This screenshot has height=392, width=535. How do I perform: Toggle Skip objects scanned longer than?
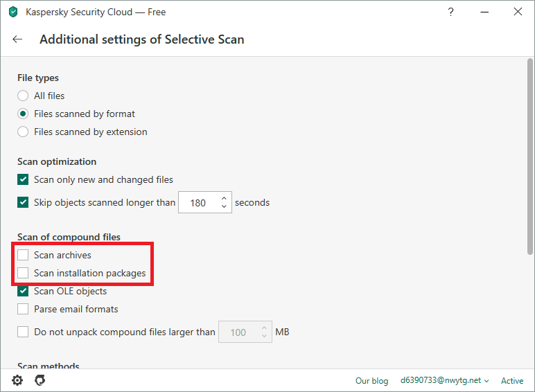pos(23,203)
